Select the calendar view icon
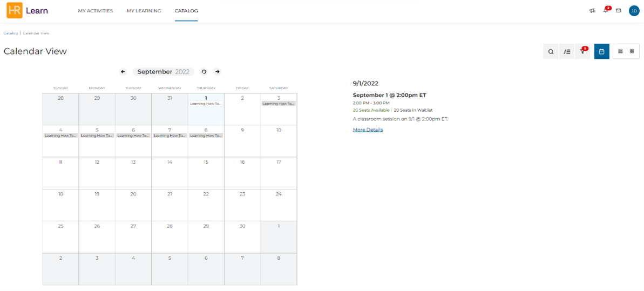The width and height of the screenshot is (644, 291). click(602, 52)
